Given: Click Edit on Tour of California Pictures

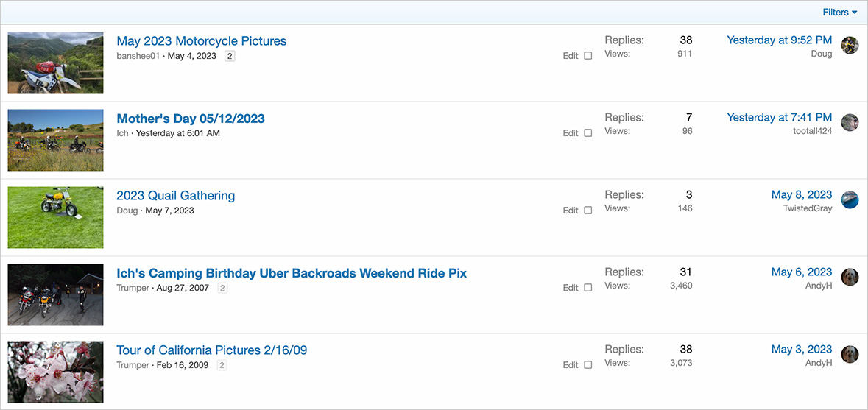Looking at the screenshot, I should (571, 365).
